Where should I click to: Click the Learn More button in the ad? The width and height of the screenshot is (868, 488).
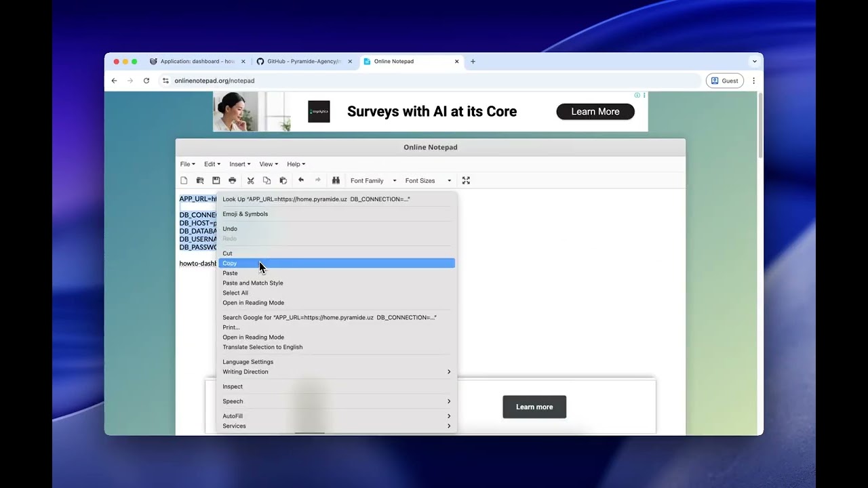pos(595,111)
